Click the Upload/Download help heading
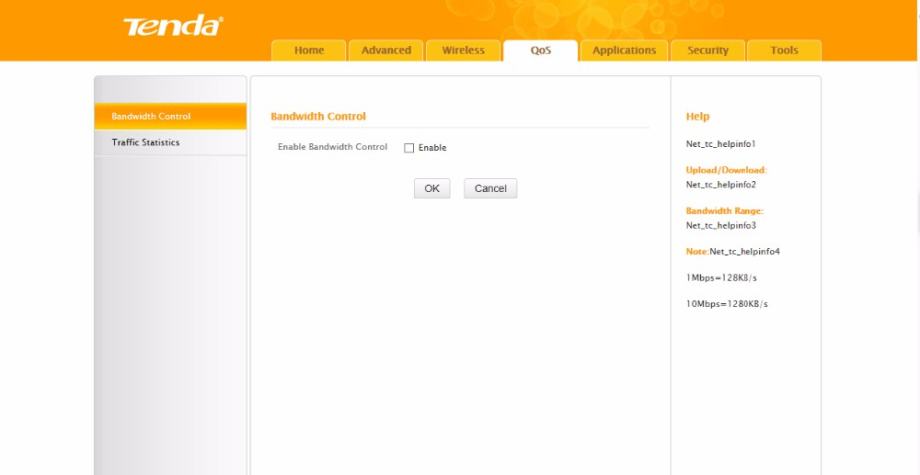920x475 pixels. pyautogui.click(x=726, y=170)
